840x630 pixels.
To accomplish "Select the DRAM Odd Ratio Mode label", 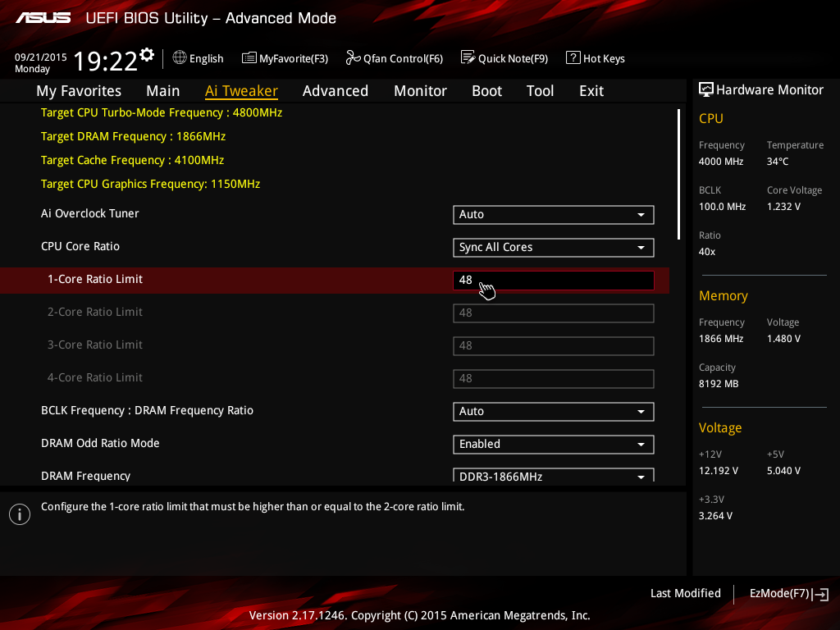I will click(100, 443).
